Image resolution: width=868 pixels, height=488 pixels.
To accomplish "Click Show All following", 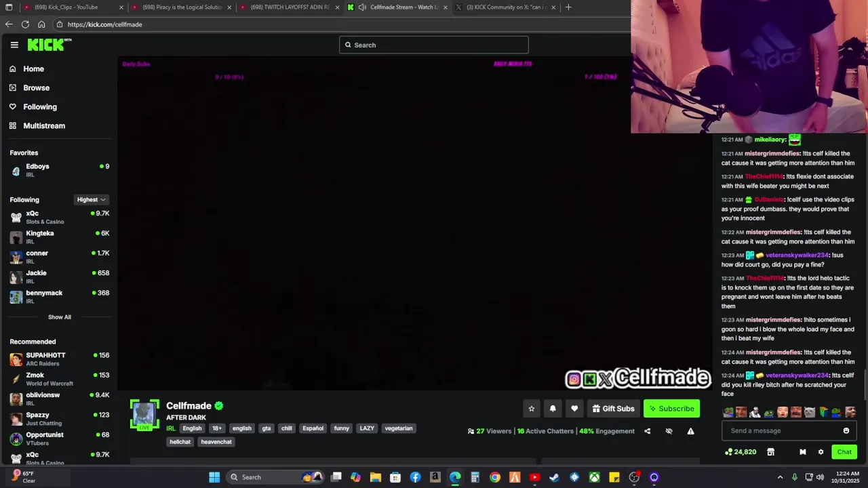I will click(x=59, y=317).
